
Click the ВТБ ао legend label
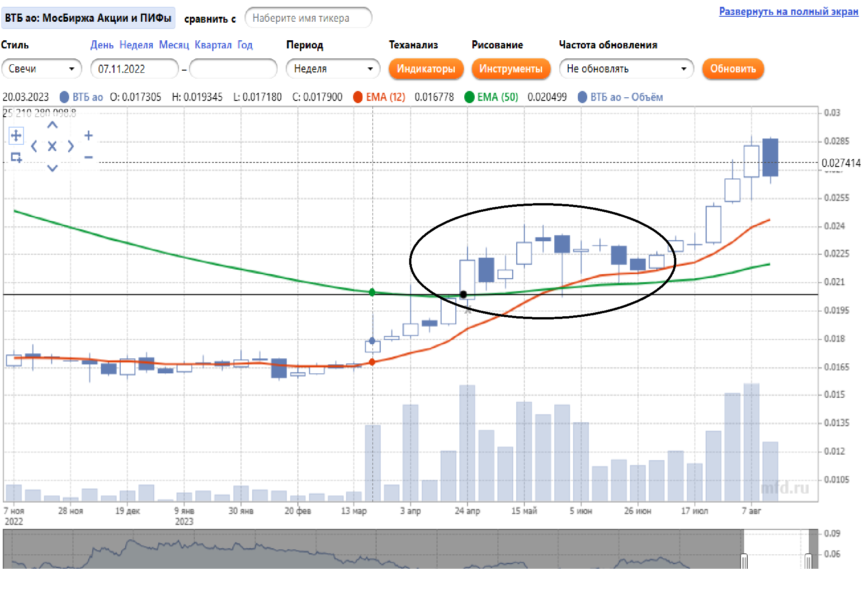click(88, 97)
